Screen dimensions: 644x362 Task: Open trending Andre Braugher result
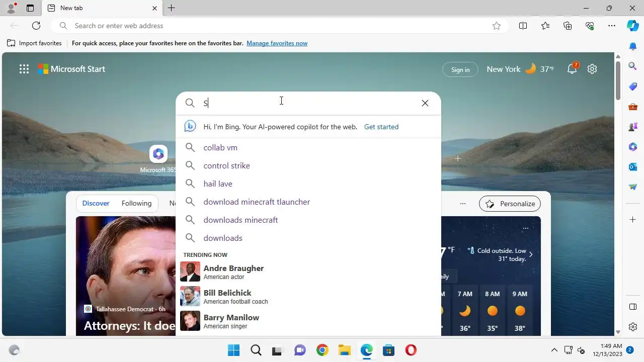[308, 272]
